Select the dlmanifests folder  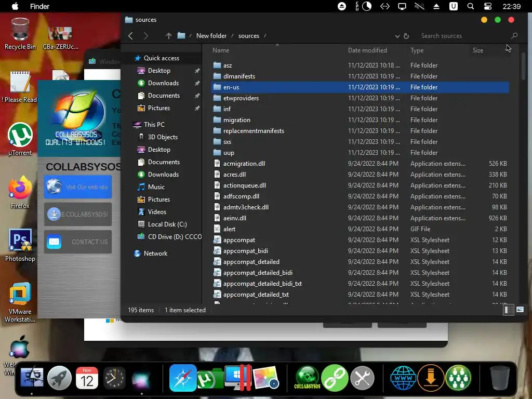(360, 76)
